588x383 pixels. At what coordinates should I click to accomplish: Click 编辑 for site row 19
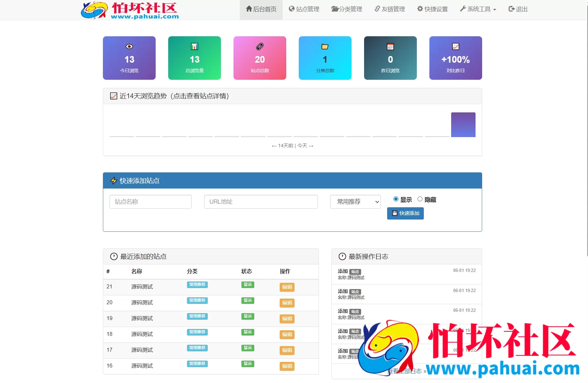tap(287, 319)
